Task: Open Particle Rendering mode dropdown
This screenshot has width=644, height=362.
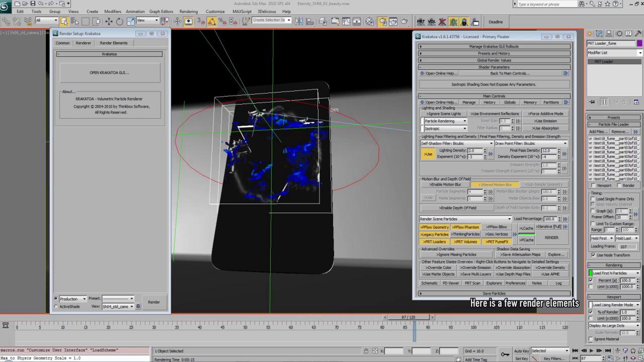Action: point(445,121)
